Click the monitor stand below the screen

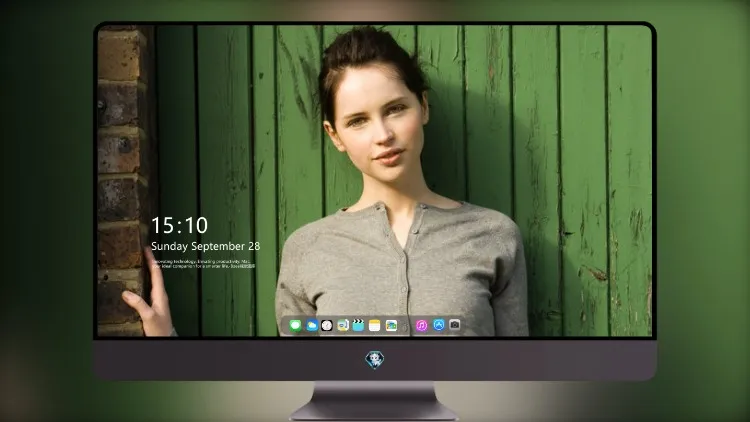click(x=374, y=401)
